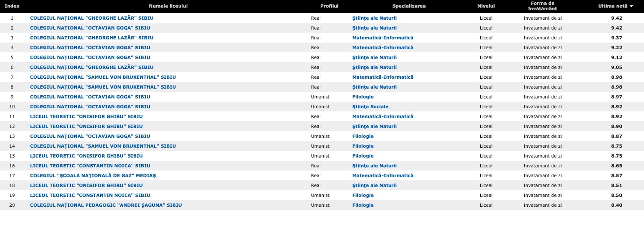Open Colegiul Național Gheorghe Lazăr link in row 1
This screenshot has height=226, width=644.
(91, 18)
